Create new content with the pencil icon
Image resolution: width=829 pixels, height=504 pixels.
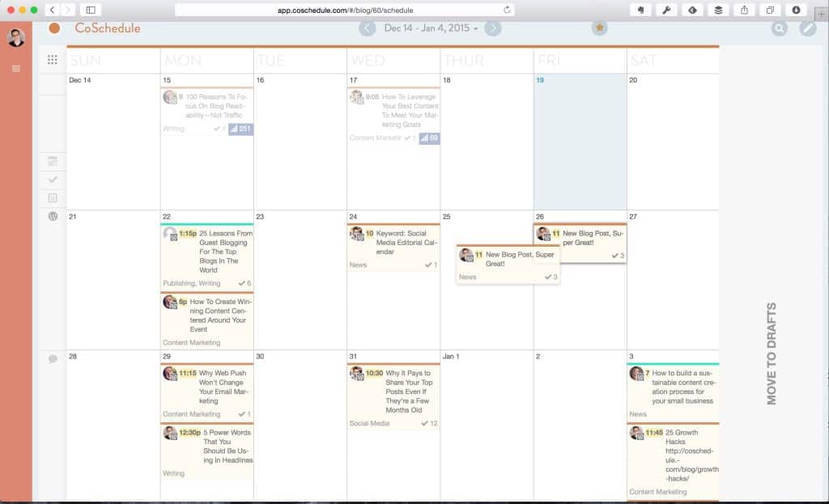(806, 27)
